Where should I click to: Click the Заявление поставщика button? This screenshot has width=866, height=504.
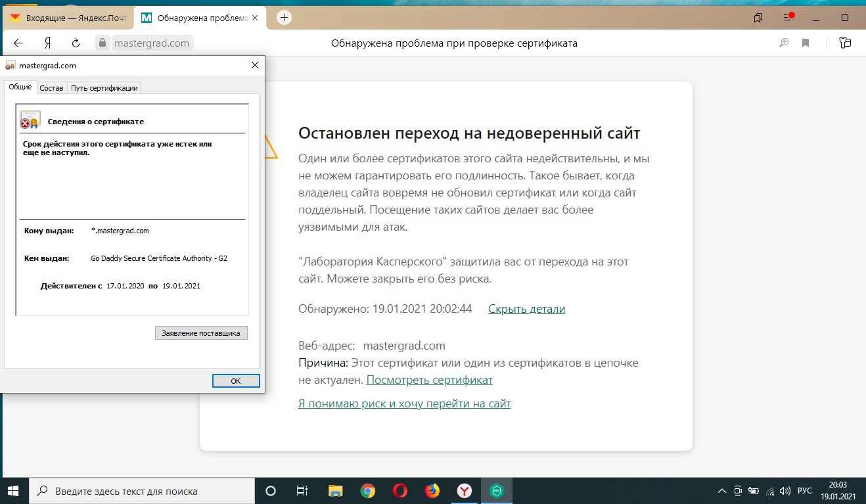coord(201,333)
